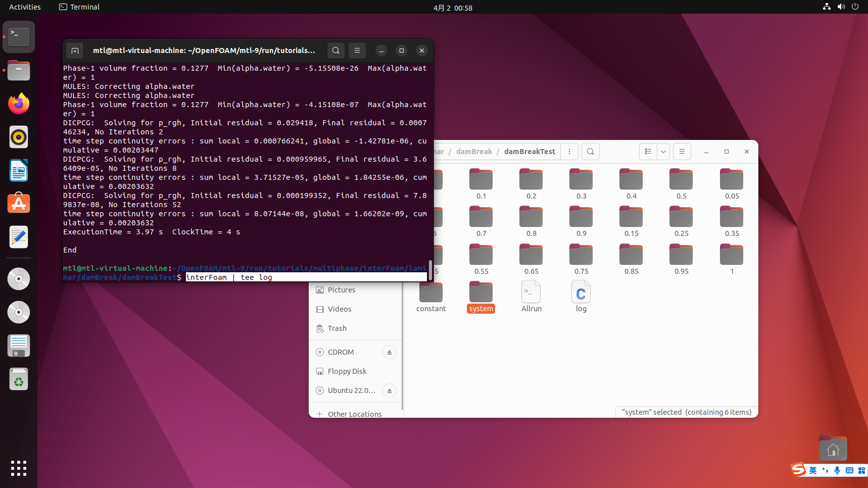Launch Firefox from the dock
This screenshot has height=488, width=868.
coord(19,104)
